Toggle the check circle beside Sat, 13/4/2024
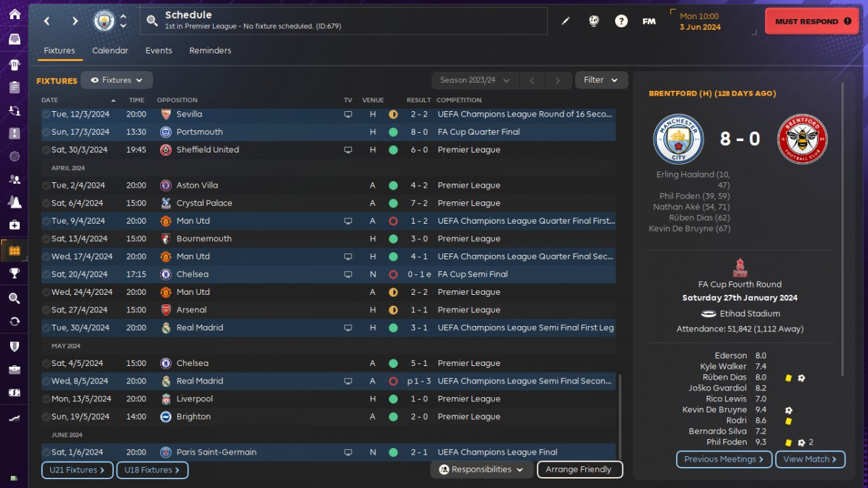 tap(45, 239)
